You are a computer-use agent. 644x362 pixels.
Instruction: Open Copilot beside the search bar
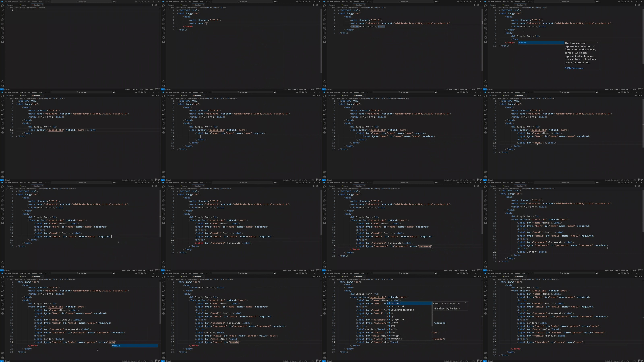pyautogui.click(x=115, y=1)
